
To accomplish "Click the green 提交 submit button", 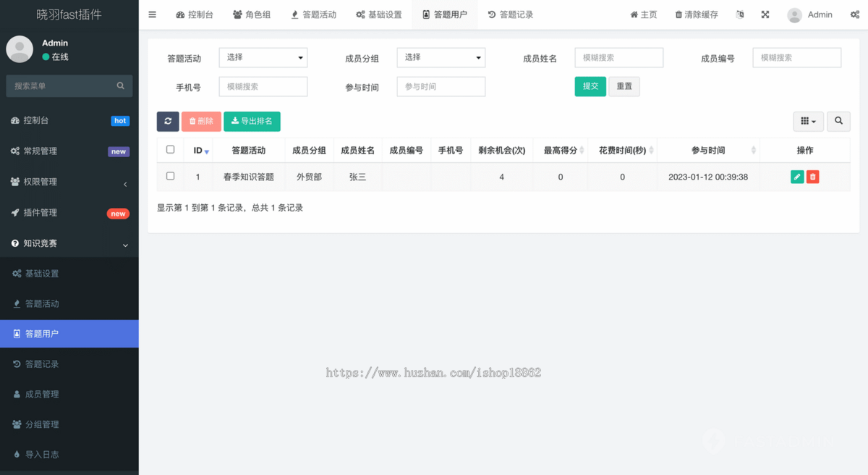I will pyautogui.click(x=590, y=86).
